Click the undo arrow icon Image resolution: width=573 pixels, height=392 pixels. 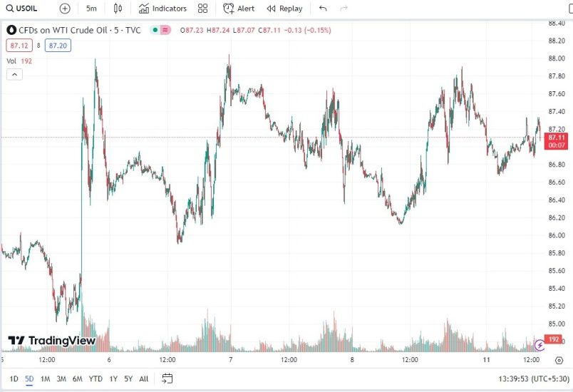coord(323,9)
